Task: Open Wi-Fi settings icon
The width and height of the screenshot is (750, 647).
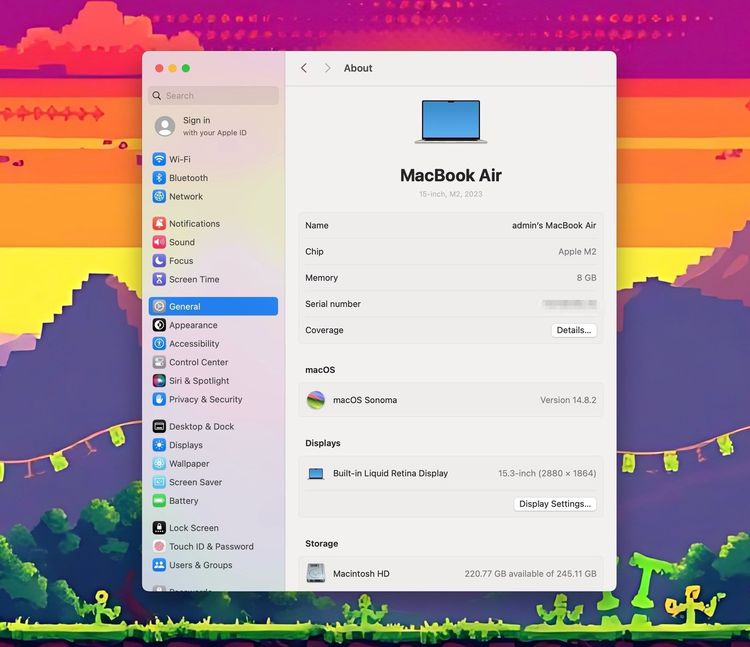Action: point(159,159)
